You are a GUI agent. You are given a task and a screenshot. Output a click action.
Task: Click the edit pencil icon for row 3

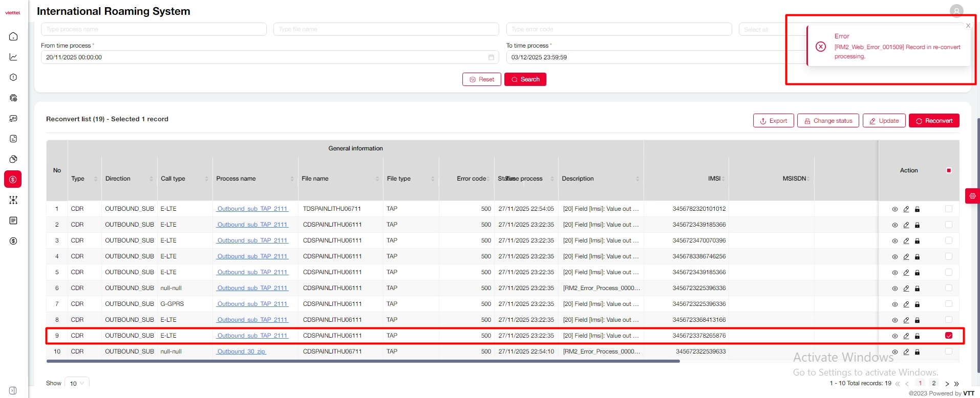(906, 241)
